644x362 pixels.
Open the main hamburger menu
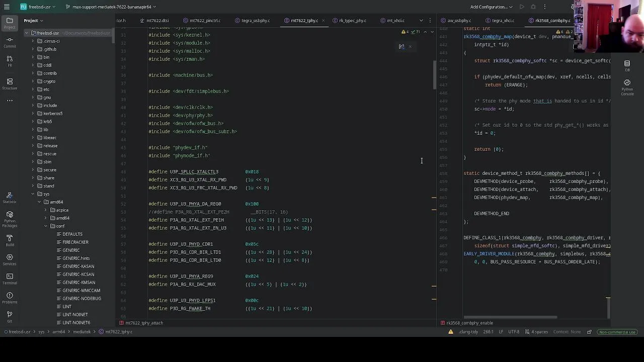tap(7, 7)
